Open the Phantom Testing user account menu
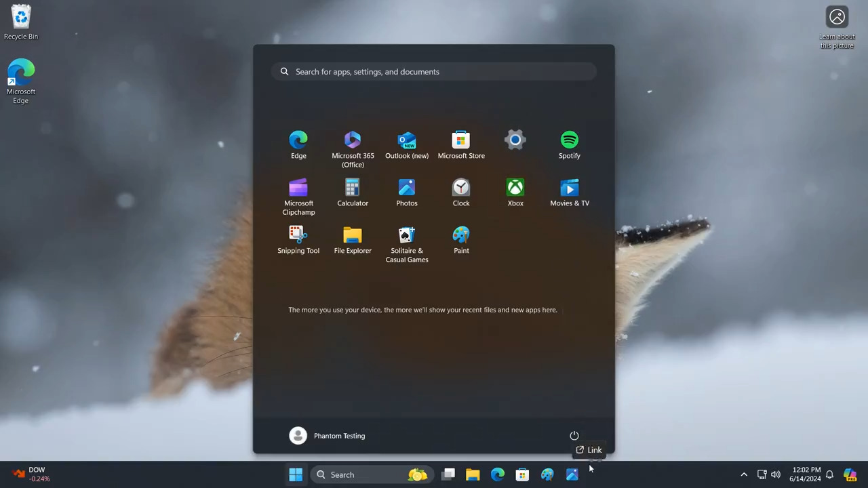Screen dimensions: 868x488 (x=327, y=436)
